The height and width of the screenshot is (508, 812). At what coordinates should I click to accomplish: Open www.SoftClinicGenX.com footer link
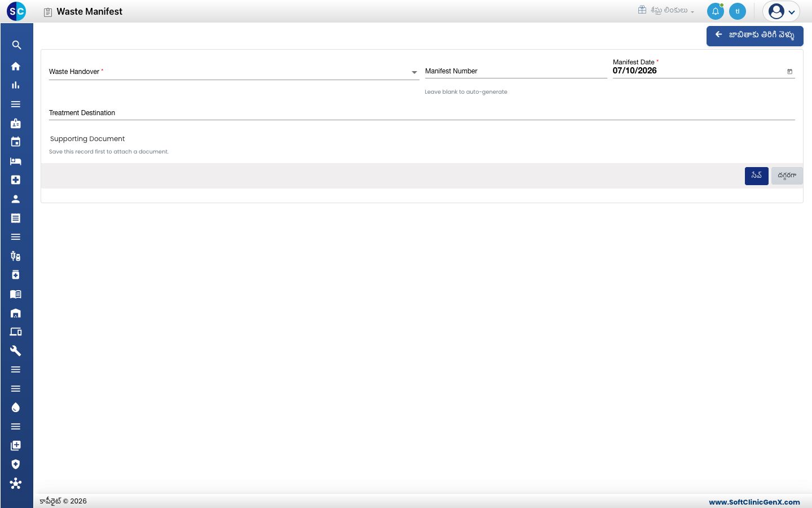(x=754, y=502)
